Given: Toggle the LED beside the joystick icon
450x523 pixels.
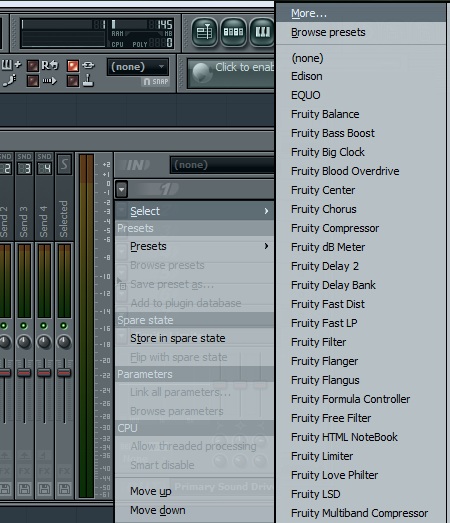Looking at the screenshot, I should click(x=73, y=81).
